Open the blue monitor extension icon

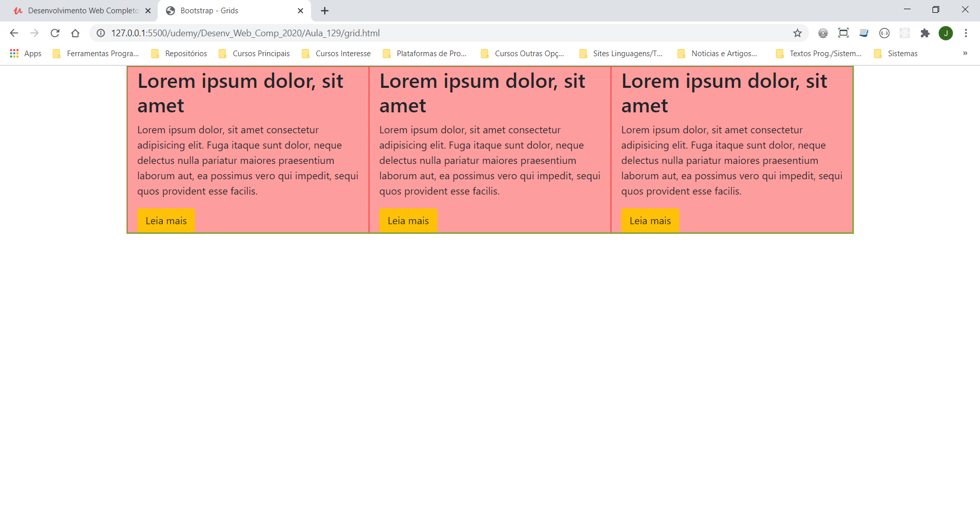tap(864, 33)
